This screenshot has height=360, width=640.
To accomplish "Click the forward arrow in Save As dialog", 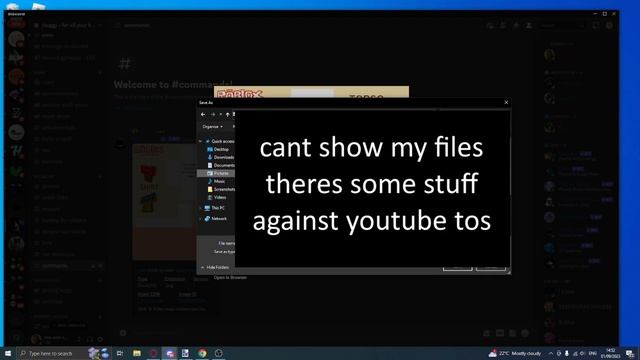I will [213, 115].
